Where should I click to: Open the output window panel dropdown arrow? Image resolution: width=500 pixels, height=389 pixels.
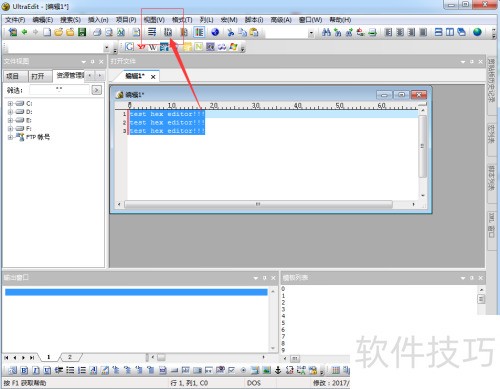coord(256,278)
